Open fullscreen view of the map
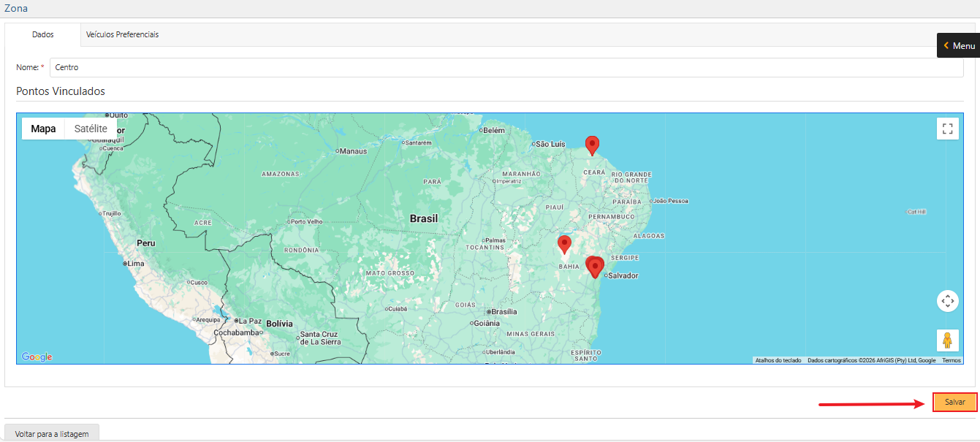Image resolution: width=980 pixels, height=442 pixels. (x=947, y=129)
